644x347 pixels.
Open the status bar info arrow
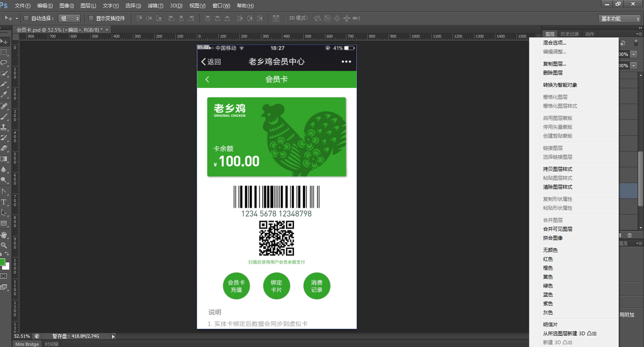(113, 336)
